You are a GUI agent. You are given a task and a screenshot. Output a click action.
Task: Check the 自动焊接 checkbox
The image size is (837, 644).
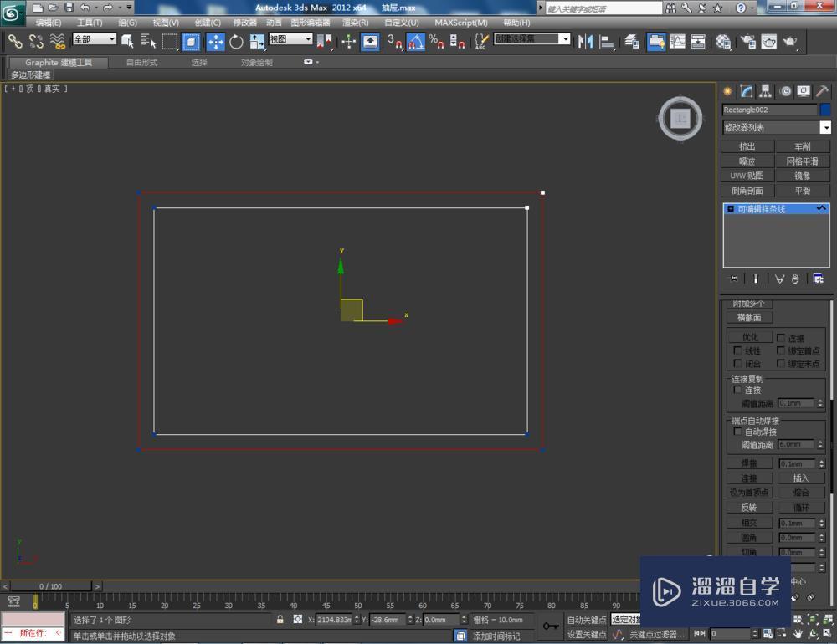point(737,431)
